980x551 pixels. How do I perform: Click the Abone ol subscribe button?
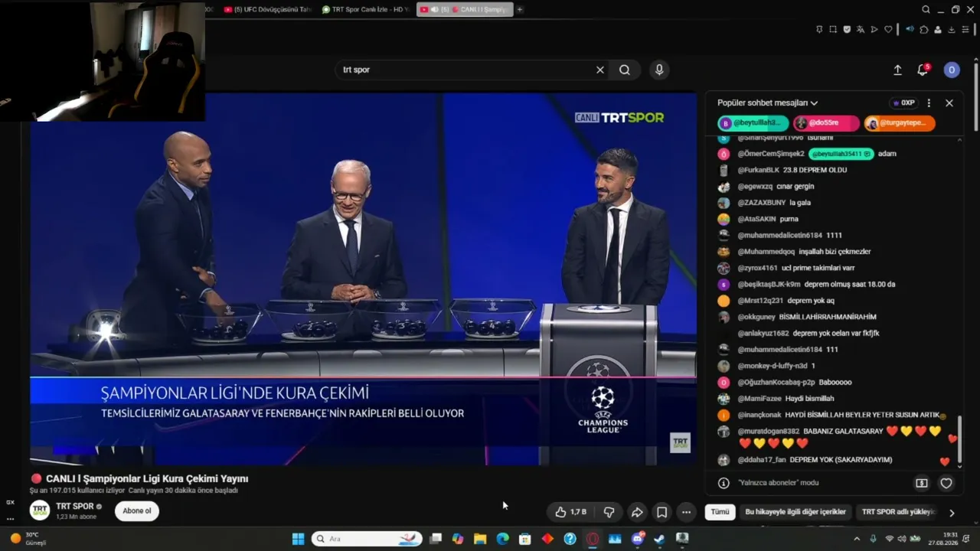pyautogui.click(x=137, y=511)
